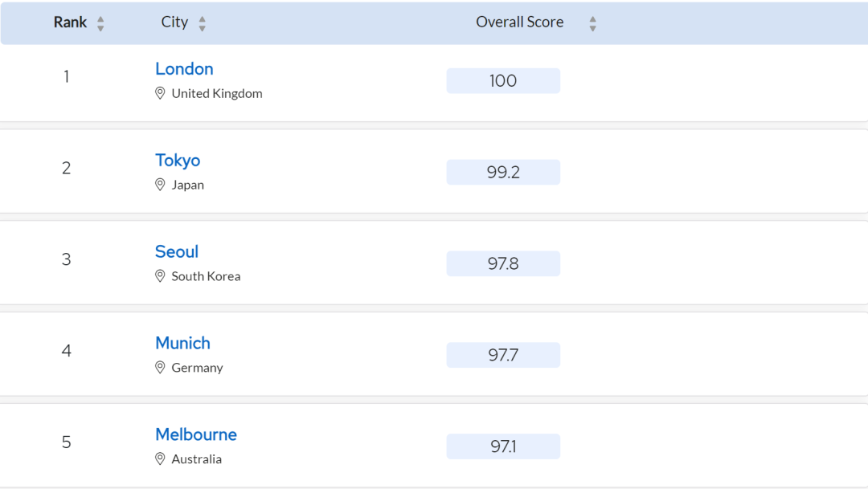This screenshot has height=489, width=868.
Task: Open the Melbourne city link
Action: [196, 434]
